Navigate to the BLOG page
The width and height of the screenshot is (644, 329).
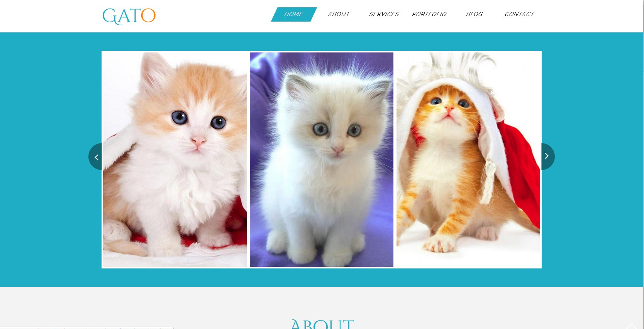click(474, 14)
